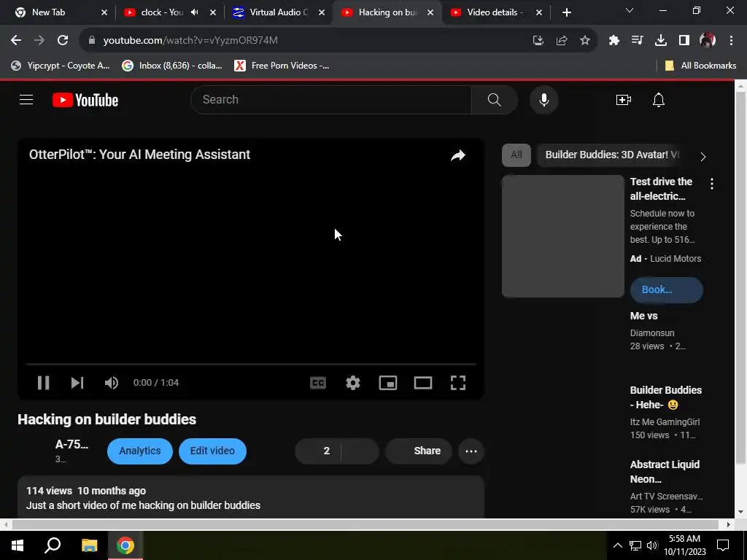
Task: Open Chrome downloads icon
Action: [660, 41]
